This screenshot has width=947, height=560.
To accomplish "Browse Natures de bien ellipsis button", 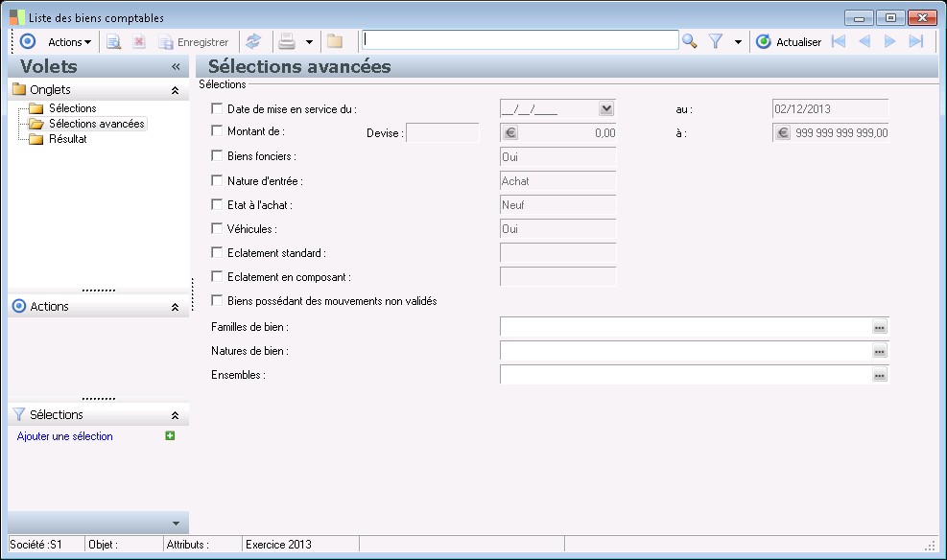I will 879,351.
